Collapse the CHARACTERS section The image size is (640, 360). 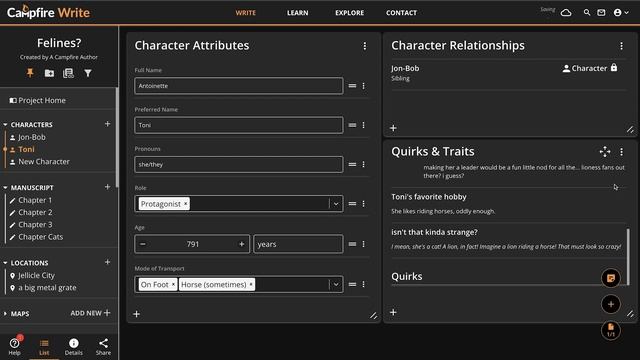[x=5, y=124]
